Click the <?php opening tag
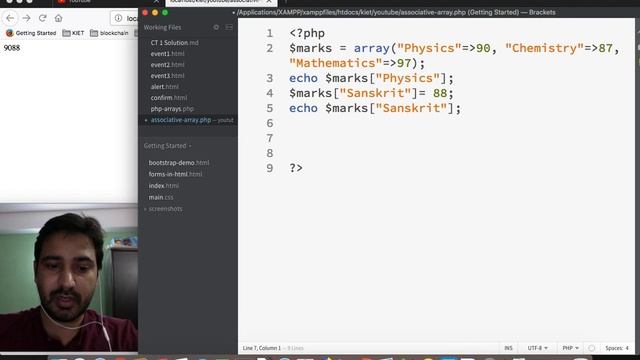The width and height of the screenshot is (640, 360). (x=307, y=33)
